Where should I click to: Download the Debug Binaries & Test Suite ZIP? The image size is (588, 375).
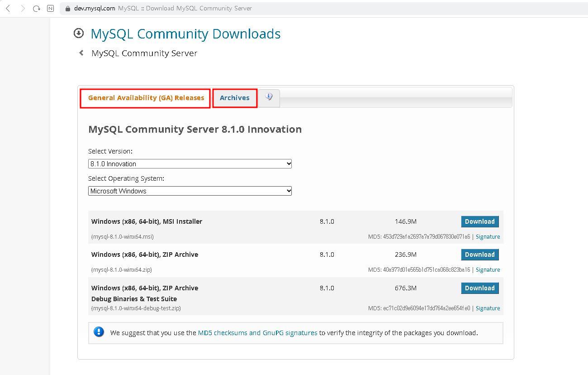click(480, 288)
